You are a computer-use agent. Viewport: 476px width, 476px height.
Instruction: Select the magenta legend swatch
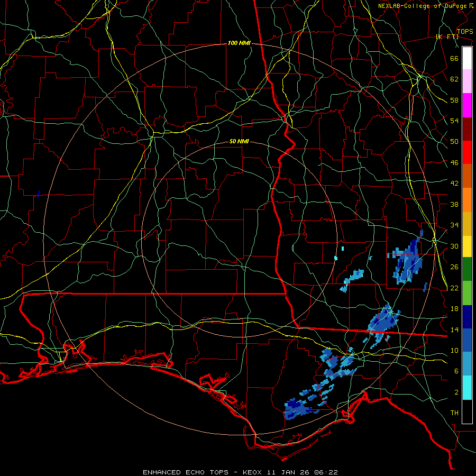pyautogui.click(x=467, y=105)
